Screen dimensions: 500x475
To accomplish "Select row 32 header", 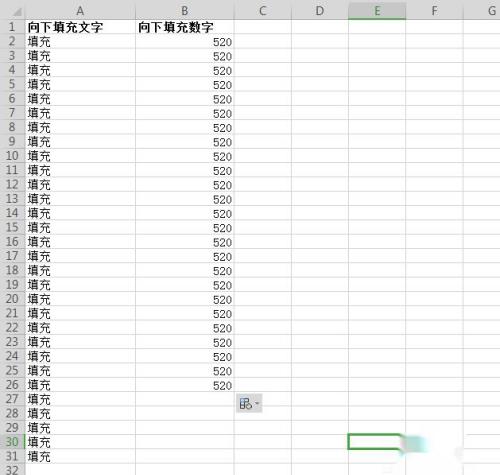I will (x=12, y=469).
